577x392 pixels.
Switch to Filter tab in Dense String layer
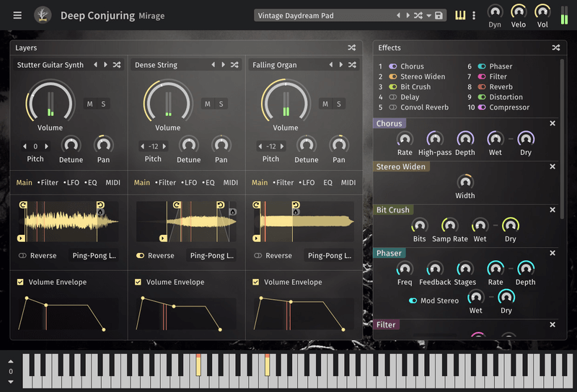click(166, 182)
